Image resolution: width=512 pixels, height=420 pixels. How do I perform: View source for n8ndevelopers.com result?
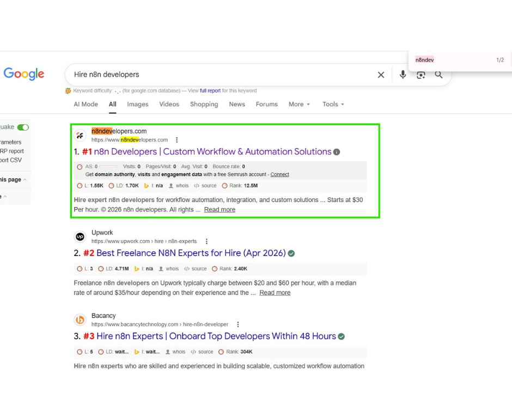205,186
